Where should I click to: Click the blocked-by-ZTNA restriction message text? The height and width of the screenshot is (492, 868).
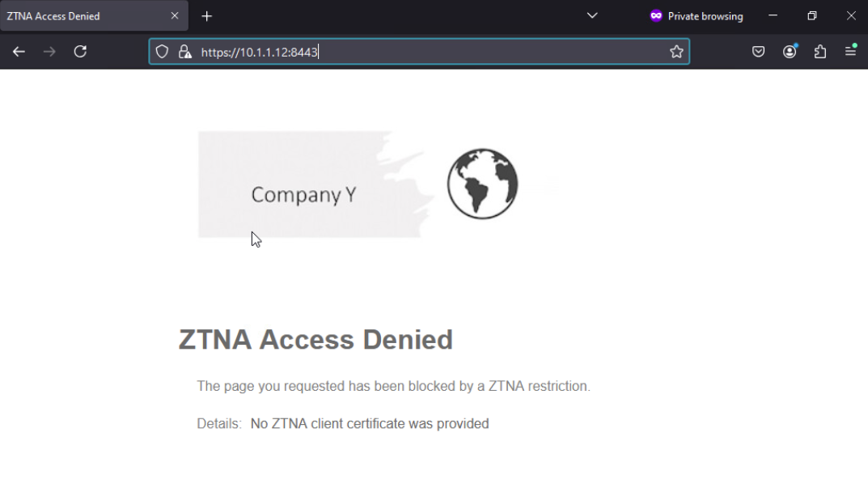coord(394,386)
